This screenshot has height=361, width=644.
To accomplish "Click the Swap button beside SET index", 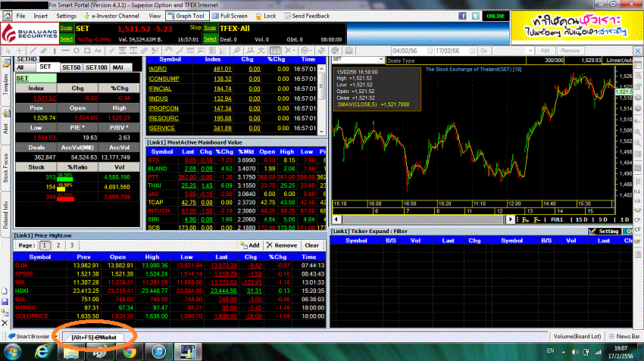I will (66, 28).
